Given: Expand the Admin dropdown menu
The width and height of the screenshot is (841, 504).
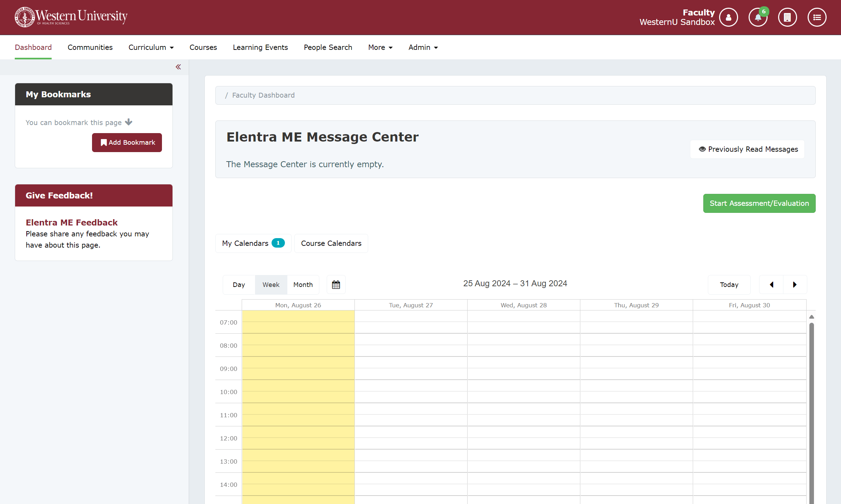Looking at the screenshot, I should click(x=423, y=47).
